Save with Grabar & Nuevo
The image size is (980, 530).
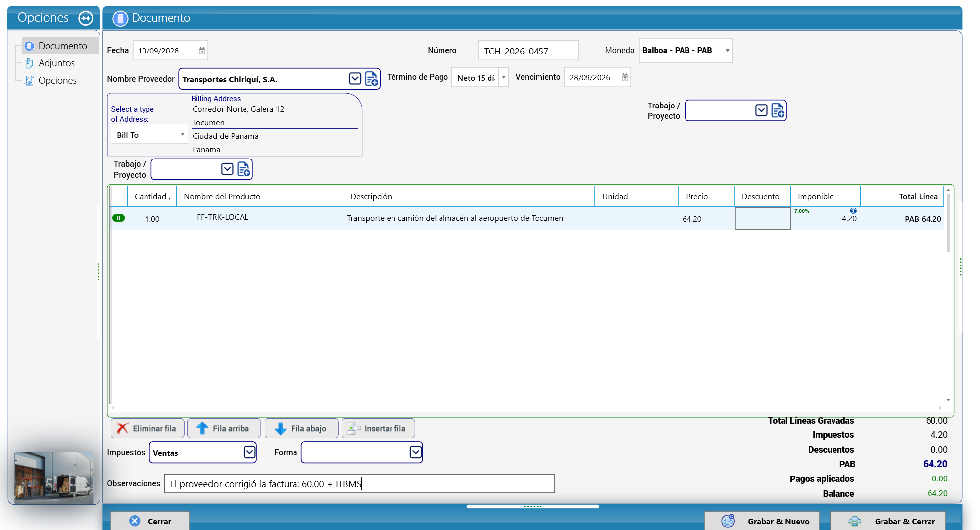click(762, 521)
